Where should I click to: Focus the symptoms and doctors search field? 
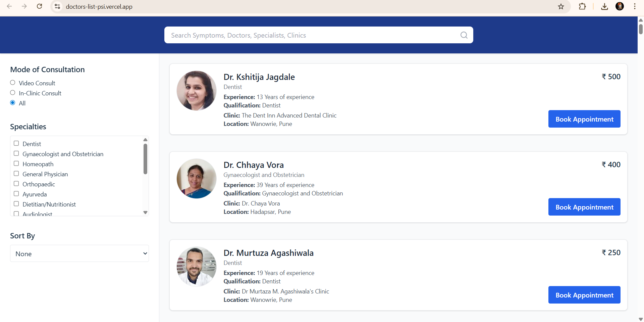[x=312, y=35]
